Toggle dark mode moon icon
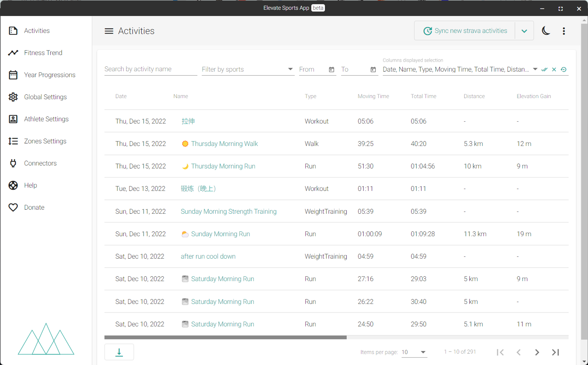588x365 pixels. [x=546, y=31]
